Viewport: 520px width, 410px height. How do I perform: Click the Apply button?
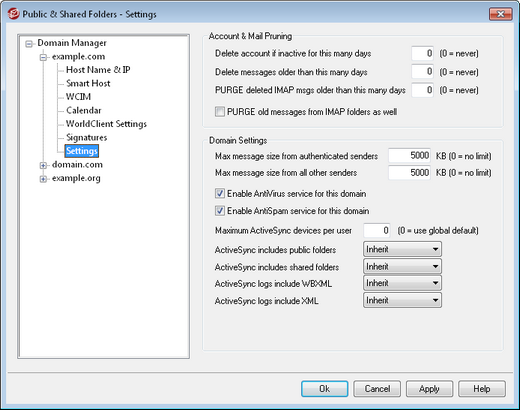429,389
